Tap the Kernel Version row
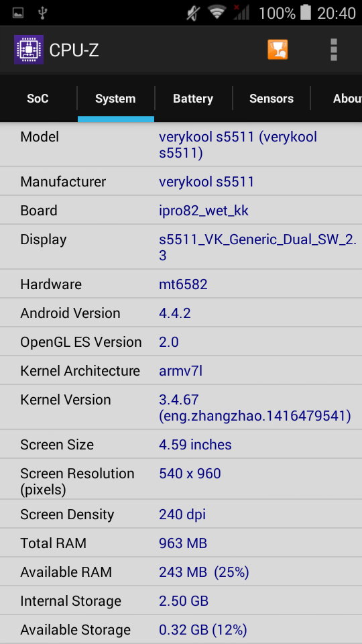 pyautogui.click(x=181, y=407)
